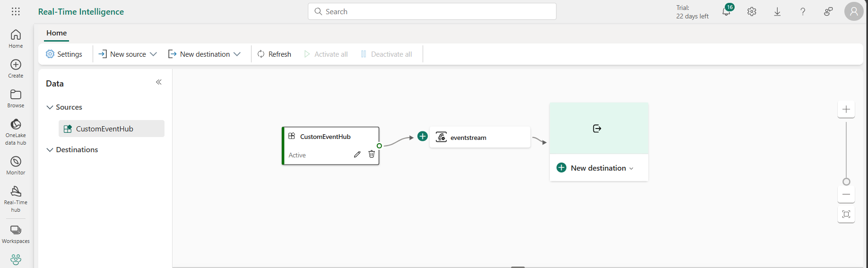
Task: Click Activate all
Action: coord(326,54)
